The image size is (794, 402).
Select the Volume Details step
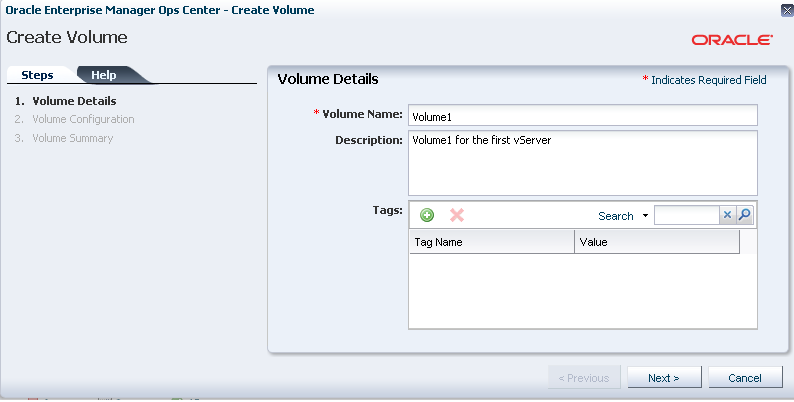click(74, 101)
